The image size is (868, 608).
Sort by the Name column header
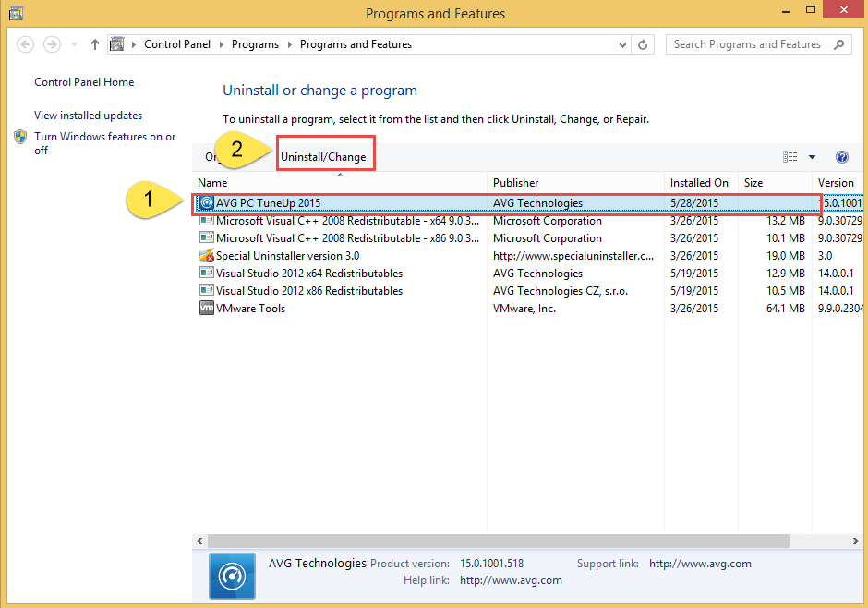click(339, 183)
